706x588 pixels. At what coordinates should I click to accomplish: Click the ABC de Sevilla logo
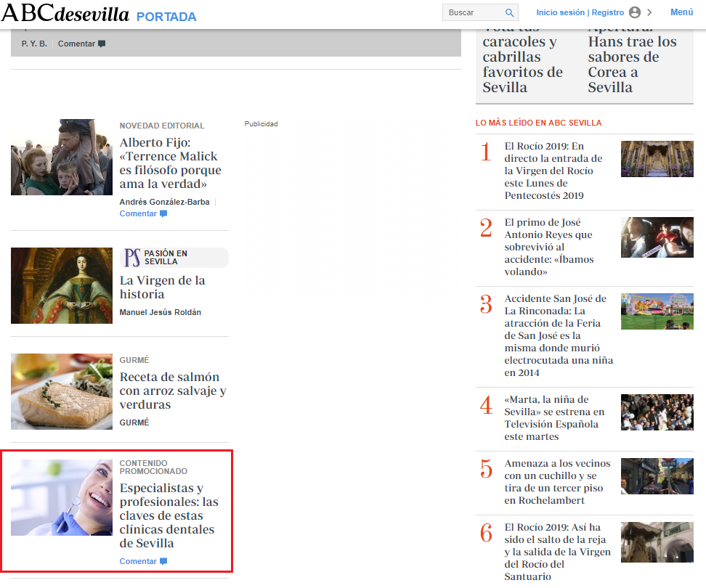click(x=65, y=14)
